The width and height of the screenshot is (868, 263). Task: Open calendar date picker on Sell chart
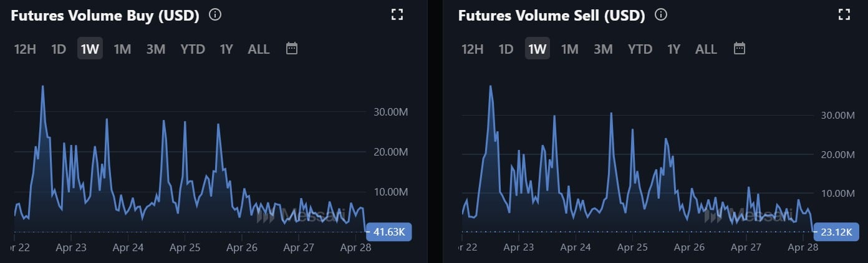[740, 48]
